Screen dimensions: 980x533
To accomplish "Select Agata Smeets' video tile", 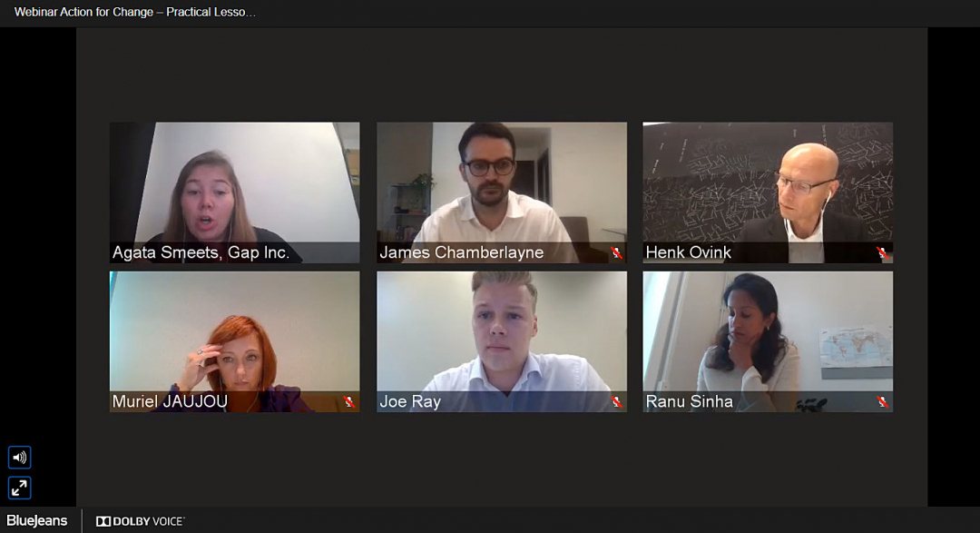I will point(235,192).
